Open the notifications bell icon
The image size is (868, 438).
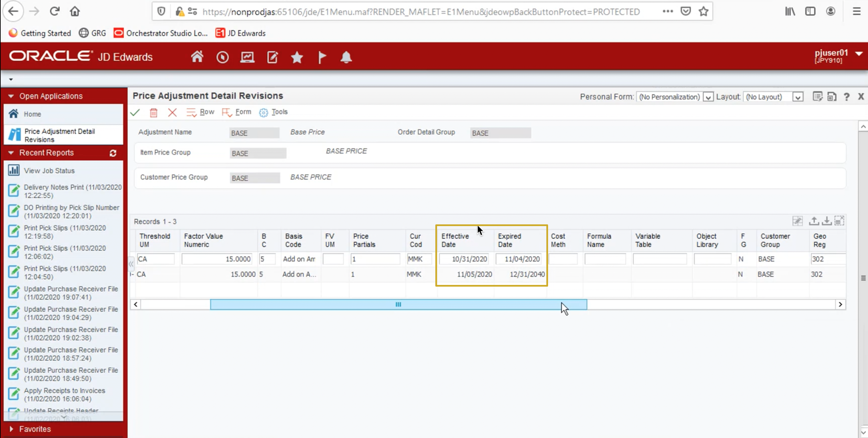pos(346,57)
